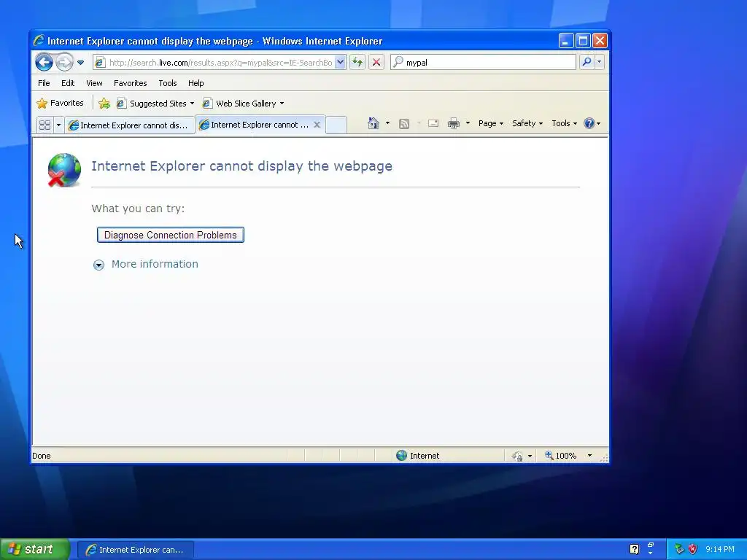Click the 9:14 PM clock
The image size is (747, 560).
(x=720, y=549)
